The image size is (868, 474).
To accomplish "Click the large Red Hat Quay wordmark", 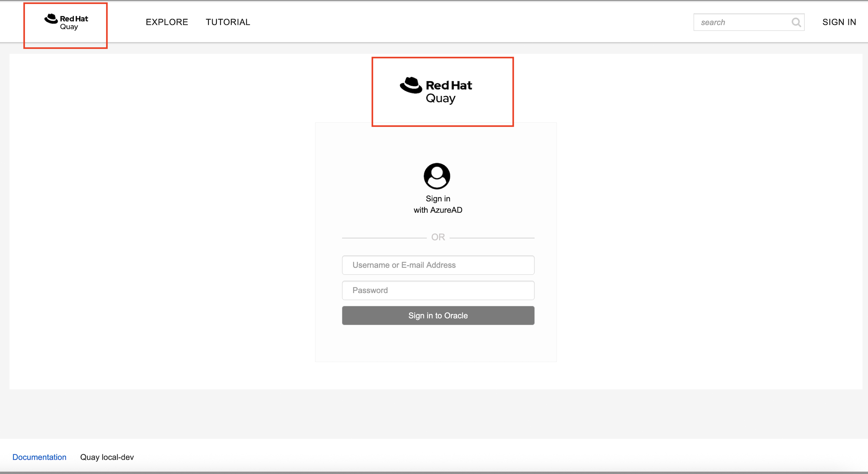I will [x=449, y=85].
